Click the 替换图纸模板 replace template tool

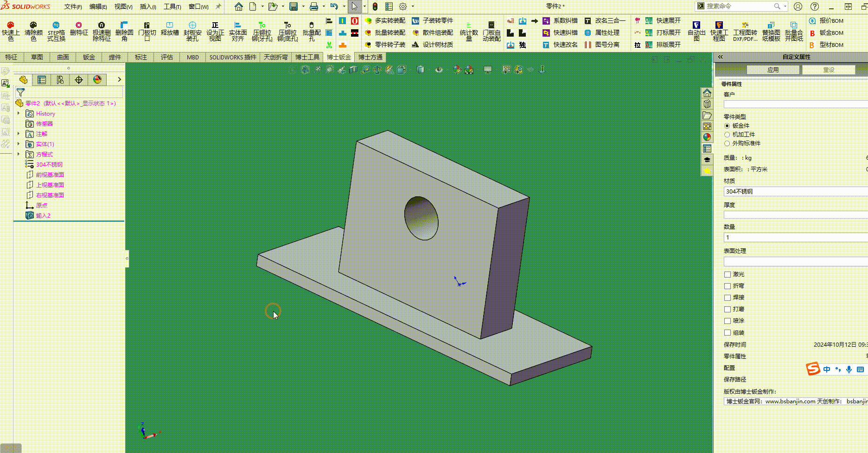(771, 31)
